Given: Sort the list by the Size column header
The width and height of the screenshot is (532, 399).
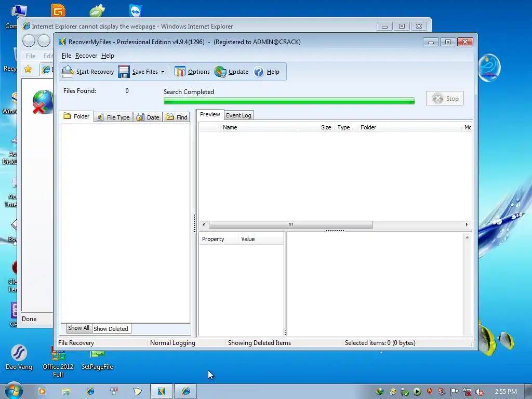Looking at the screenshot, I should (316, 127).
